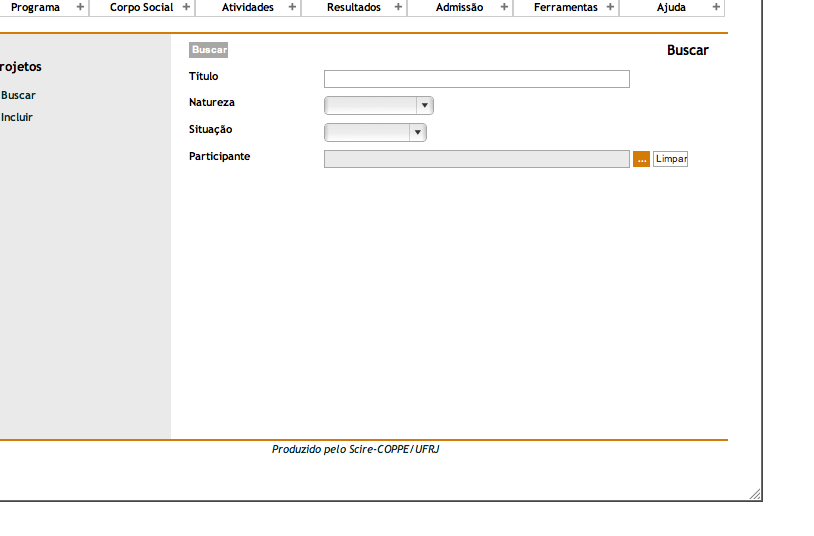Viewport: 814px width, 536px height.
Task: Open the Situação dropdown
Action: 375,133
